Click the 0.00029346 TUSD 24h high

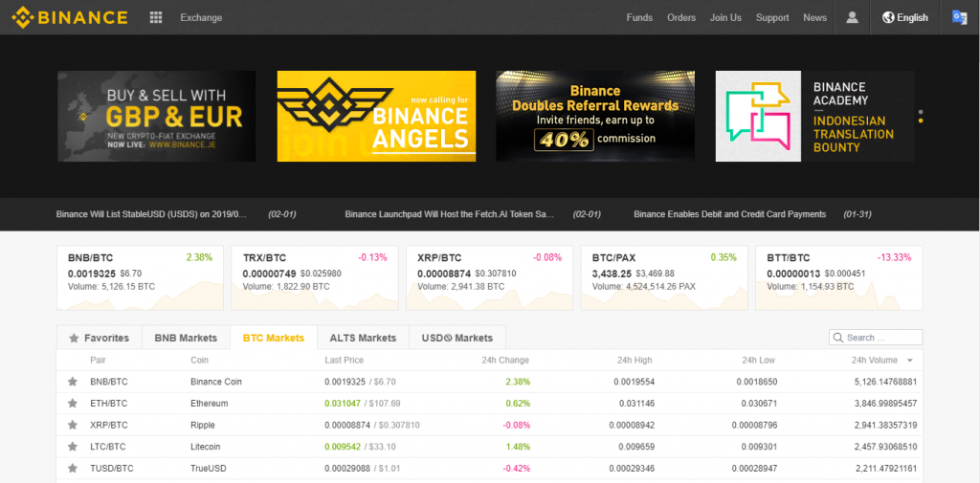631,468
